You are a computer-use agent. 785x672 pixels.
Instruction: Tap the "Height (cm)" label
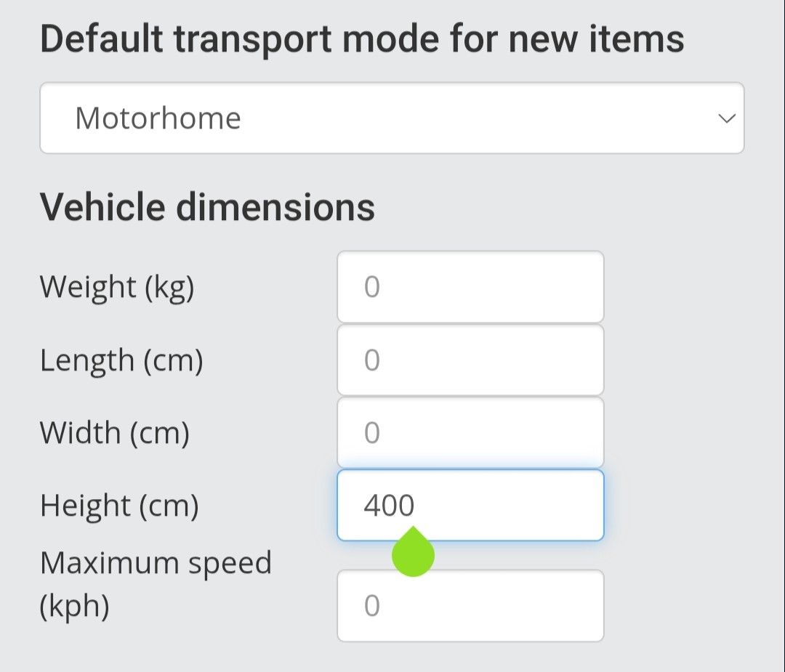pos(119,506)
